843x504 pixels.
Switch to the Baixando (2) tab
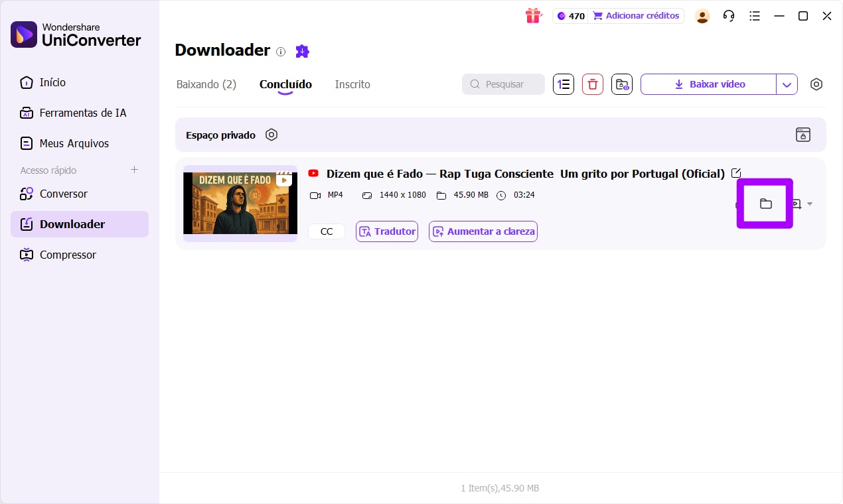point(206,84)
